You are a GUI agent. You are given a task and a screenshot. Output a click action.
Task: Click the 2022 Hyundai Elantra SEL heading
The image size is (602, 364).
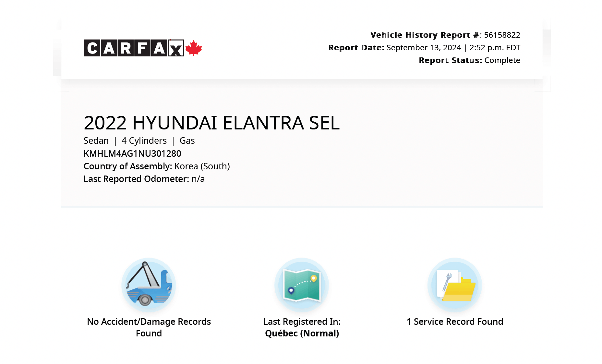pos(211,123)
